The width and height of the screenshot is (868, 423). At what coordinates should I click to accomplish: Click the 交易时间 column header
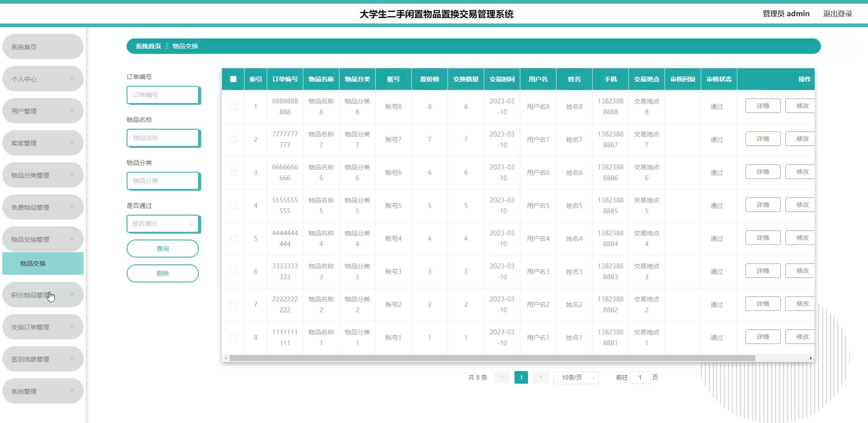[502, 79]
